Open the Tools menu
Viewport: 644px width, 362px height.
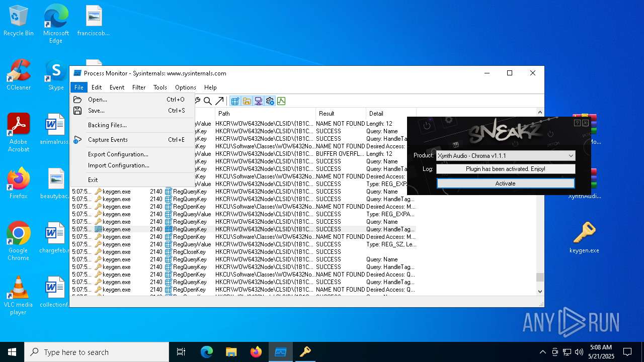(160, 87)
